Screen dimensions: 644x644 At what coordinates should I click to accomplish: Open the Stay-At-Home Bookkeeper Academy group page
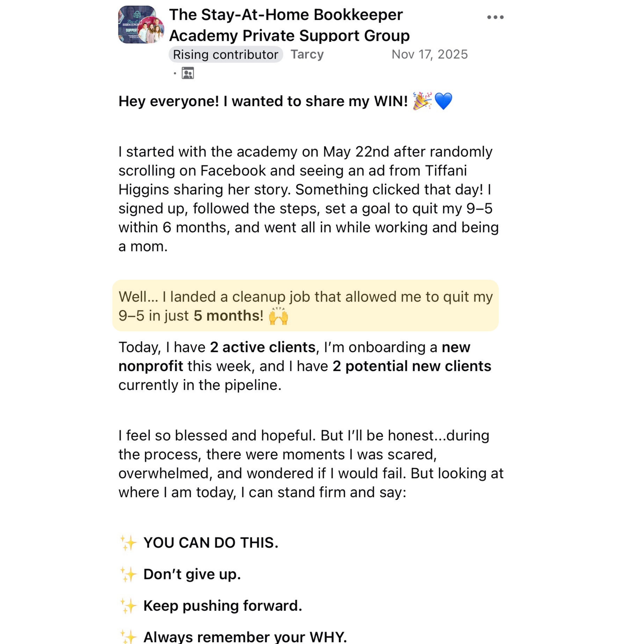click(x=289, y=25)
